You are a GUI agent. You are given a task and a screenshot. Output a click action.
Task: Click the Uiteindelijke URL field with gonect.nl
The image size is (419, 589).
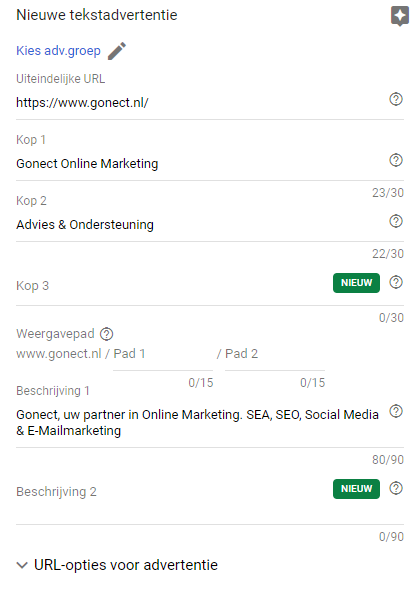tap(199, 103)
